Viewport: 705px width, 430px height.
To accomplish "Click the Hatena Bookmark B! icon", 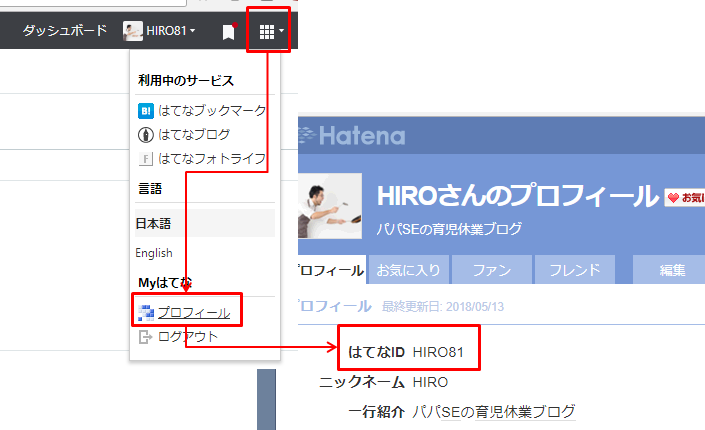I will pos(146,111).
